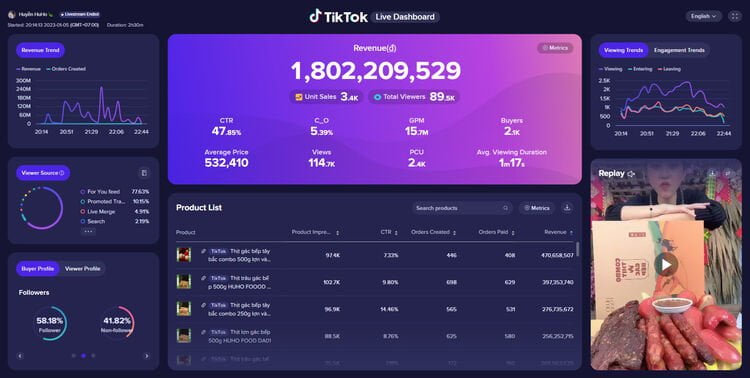Click the Viewer Source donut chart

pyautogui.click(x=42, y=208)
